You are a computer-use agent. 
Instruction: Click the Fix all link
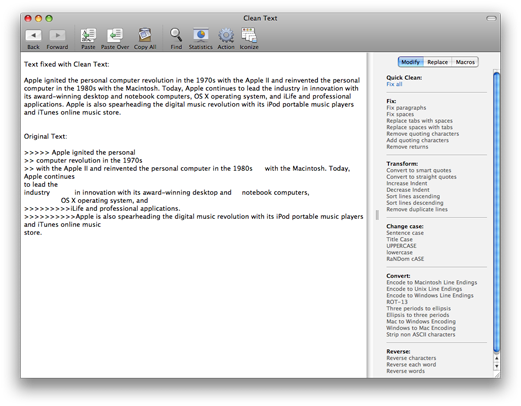[394, 84]
